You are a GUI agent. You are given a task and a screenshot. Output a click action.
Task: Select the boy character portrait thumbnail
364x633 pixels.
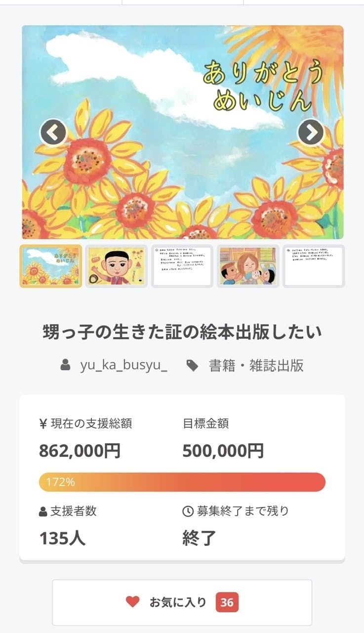[117, 266]
